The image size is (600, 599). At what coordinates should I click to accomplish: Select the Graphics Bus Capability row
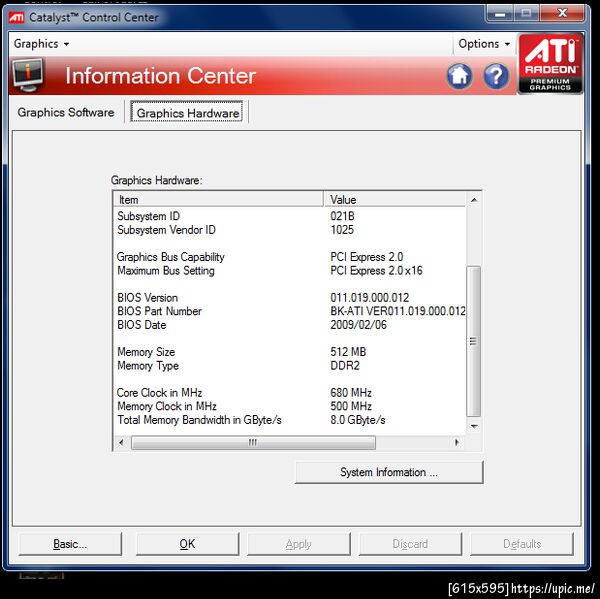(x=290, y=257)
